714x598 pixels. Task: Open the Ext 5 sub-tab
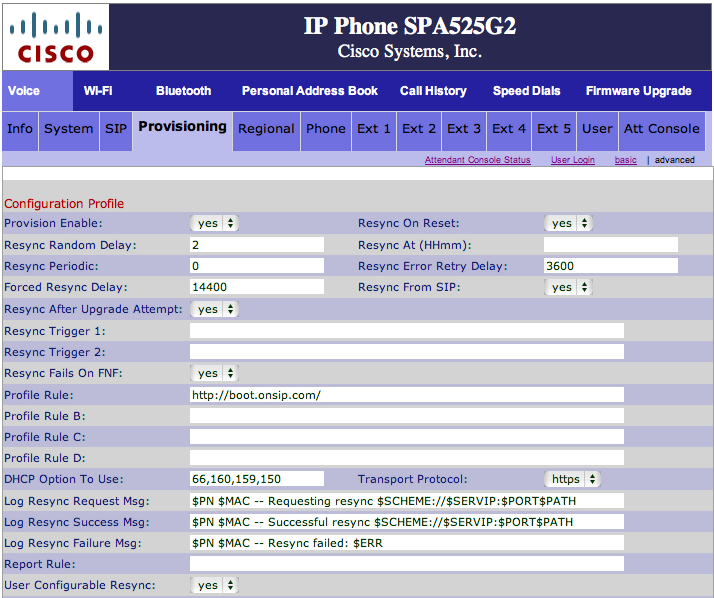(x=554, y=131)
